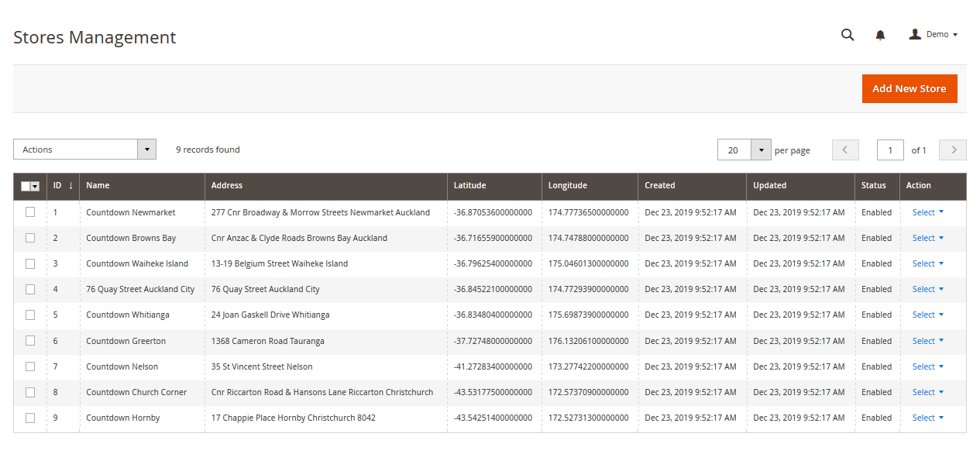Open Select action for Countdown Browns Bay
Viewport: 980px width, 461px height.
point(927,238)
